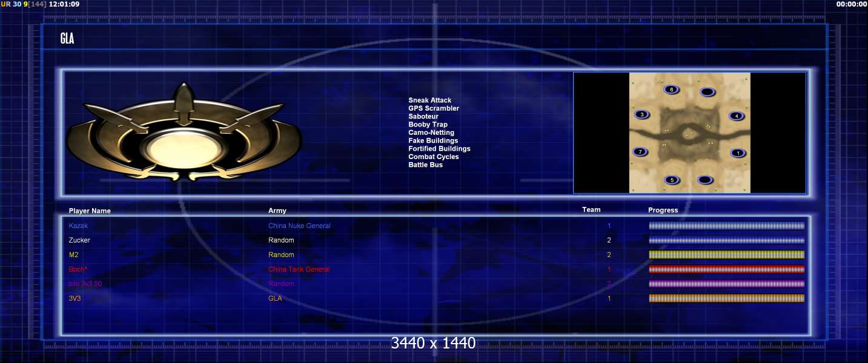This screenshot has width=868, height=363.
Task: Click M2's team number 2
Action: [x=609, y=255]
